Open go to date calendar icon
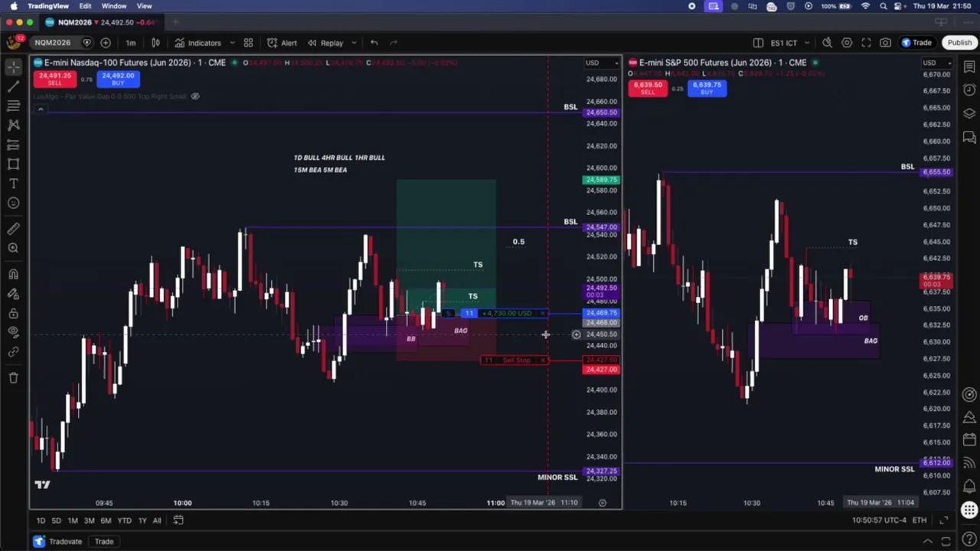This screenshot has width=980, height=551. (x=178, y=520)
